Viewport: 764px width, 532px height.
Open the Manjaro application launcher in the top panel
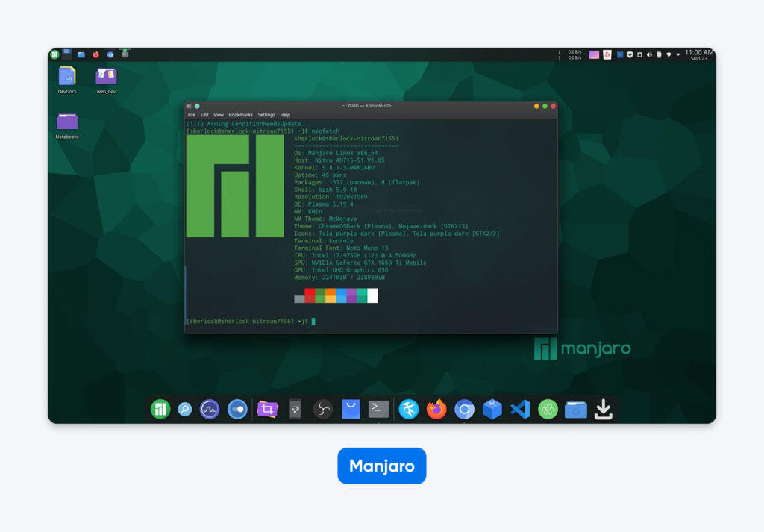[x=53, y=54]
